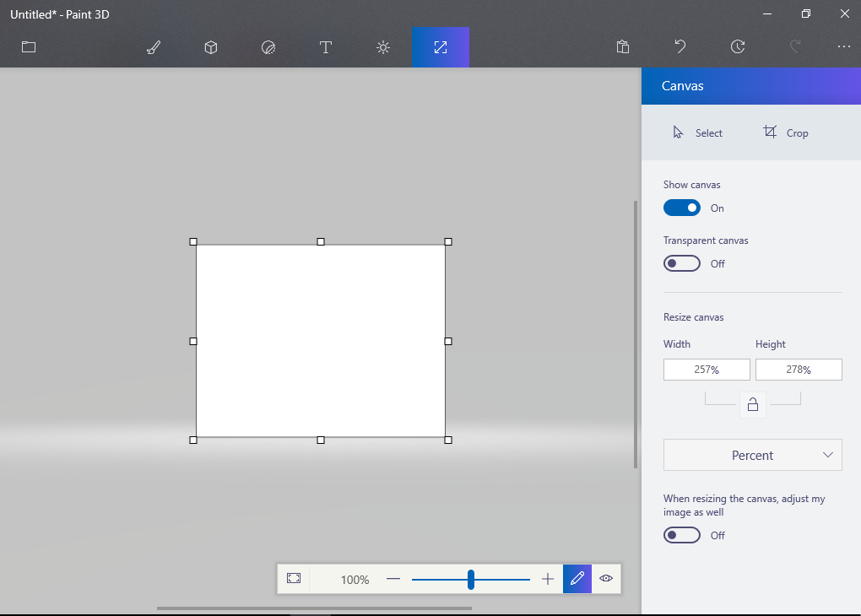
Task: Select the Brushes tool
Action: coord(154,47)
